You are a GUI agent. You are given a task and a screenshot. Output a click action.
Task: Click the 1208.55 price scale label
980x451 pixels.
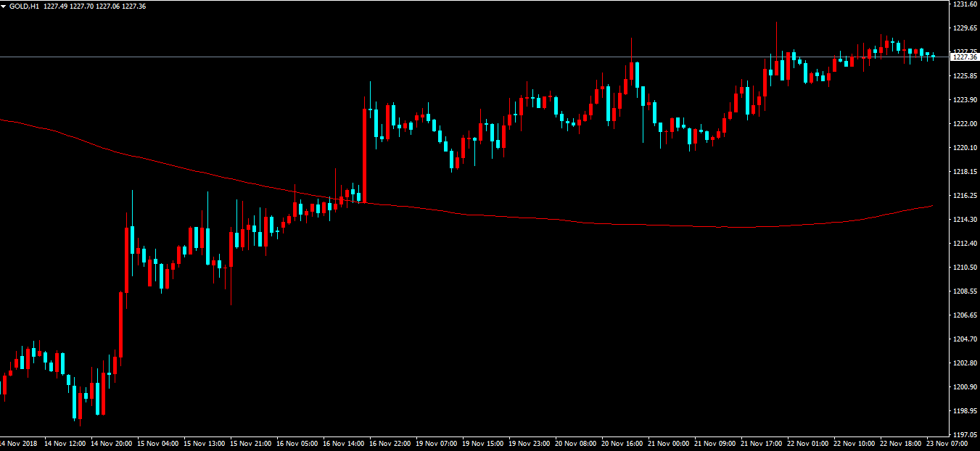tap(964, 291)
